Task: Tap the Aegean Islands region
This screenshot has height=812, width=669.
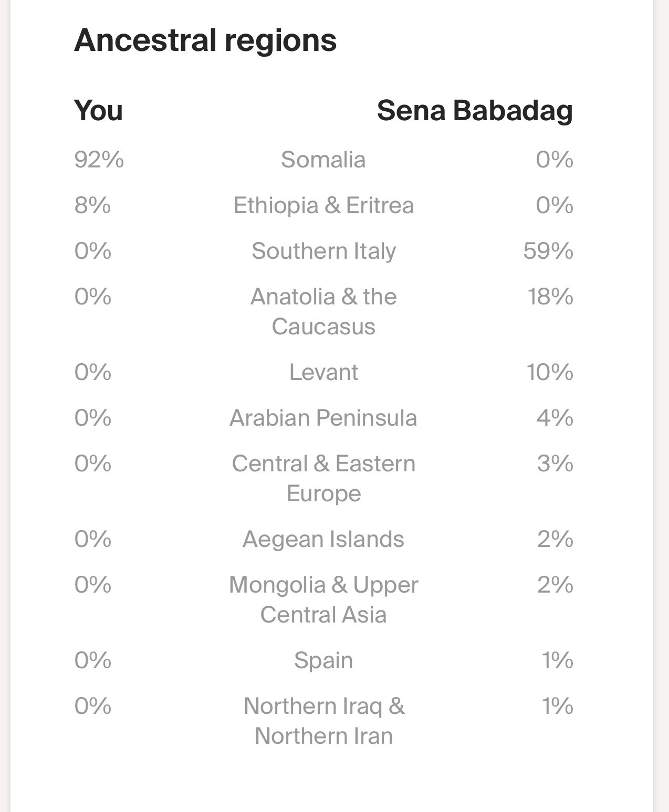Action: click(x=323, y=539)
